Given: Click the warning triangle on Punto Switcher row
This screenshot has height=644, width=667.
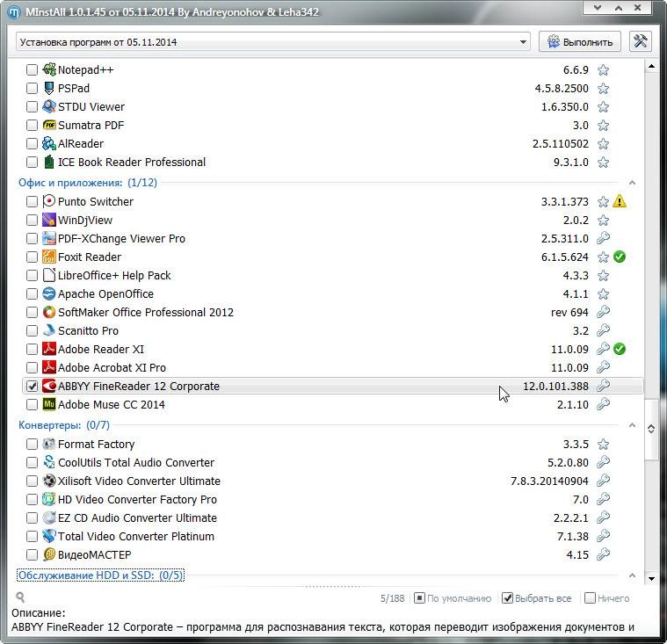Looking at the screenshot, I should [x=620, y=201].
